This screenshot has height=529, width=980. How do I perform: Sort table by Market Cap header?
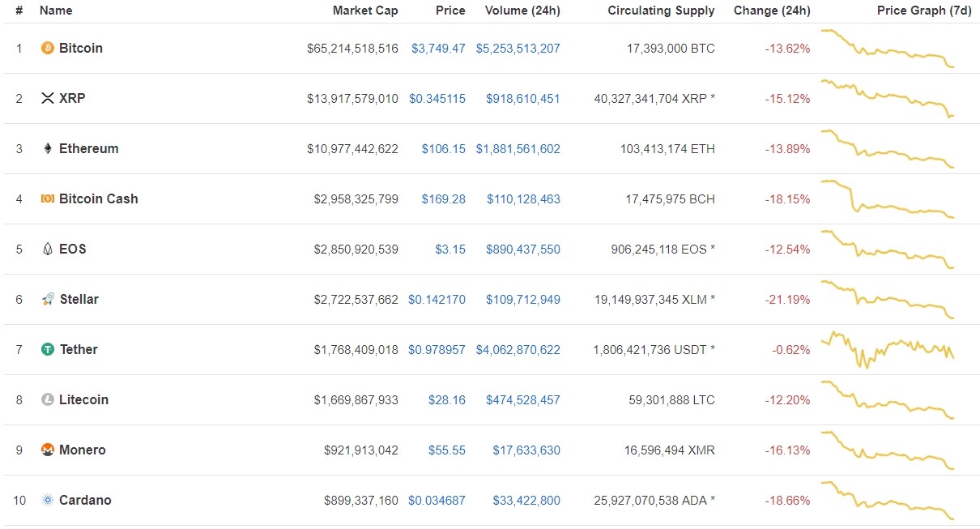coord(365,11)
